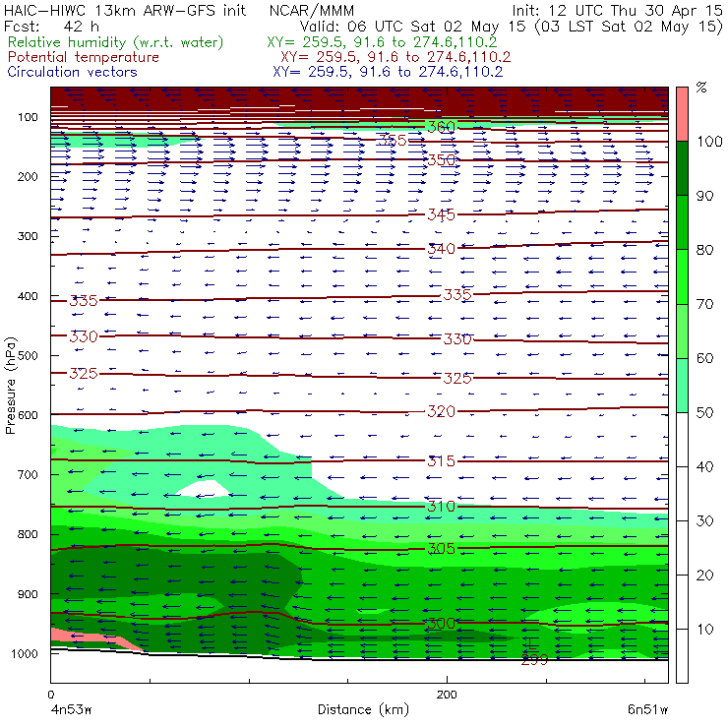Click the '1000' pressure tick label
The width and height of the screenshot is (728, 728).
24,653
